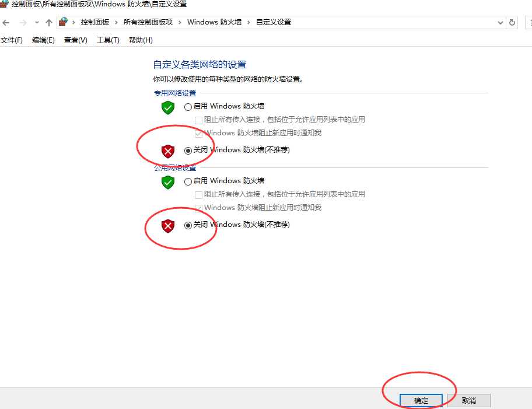Turn off Windows firewall for private network
Screen dimensions: 532x409
188,151
